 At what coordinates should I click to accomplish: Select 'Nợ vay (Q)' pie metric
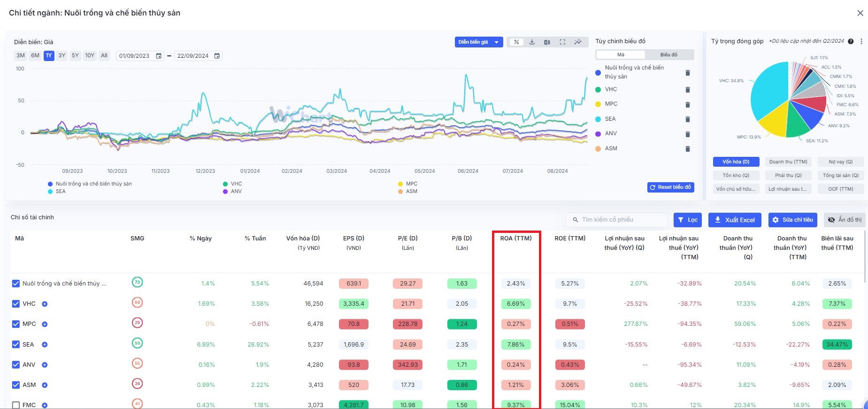click(840, 162)
